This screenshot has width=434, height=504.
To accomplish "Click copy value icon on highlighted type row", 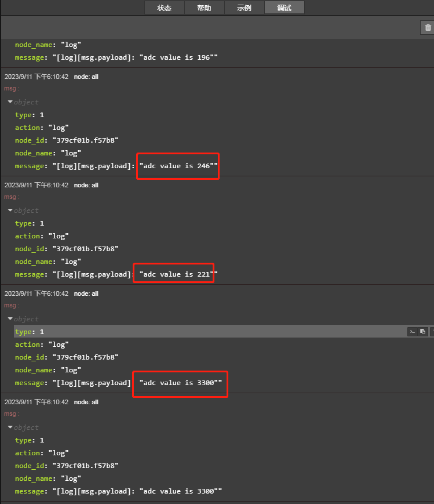I will pos(423,332).
